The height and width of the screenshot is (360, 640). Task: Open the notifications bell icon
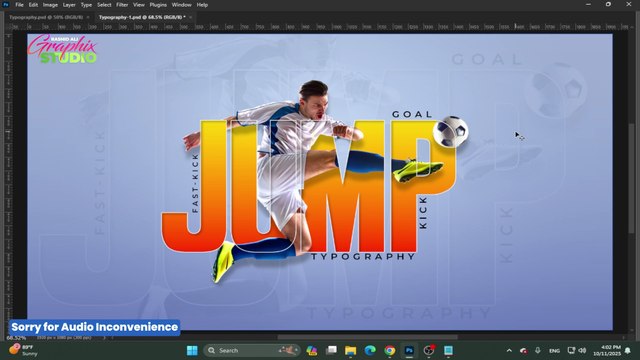pyautogui.click(x=628, y=351)
